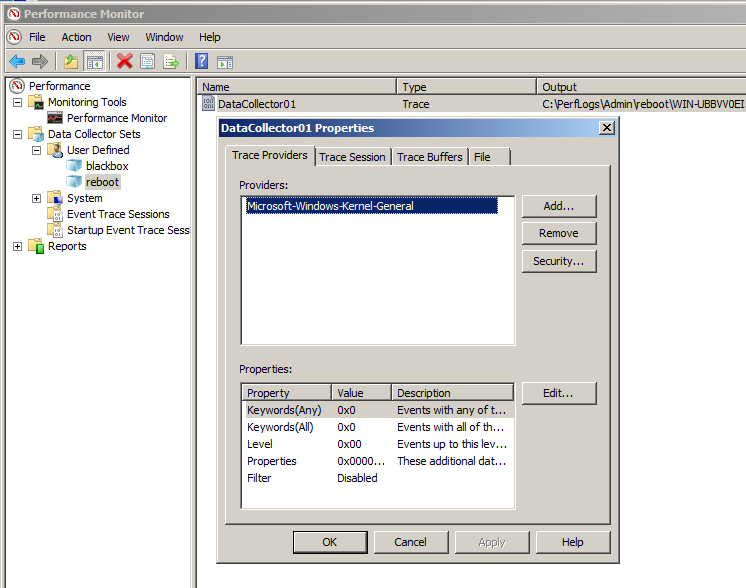Click the Export List toolbar icon
The width and height of the screenshot is (746, 588).
pos(171,61)
